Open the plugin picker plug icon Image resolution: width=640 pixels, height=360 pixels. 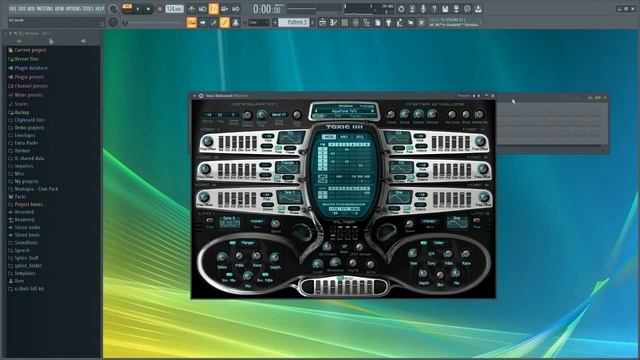pyautogui.click(x=389, y=22)
